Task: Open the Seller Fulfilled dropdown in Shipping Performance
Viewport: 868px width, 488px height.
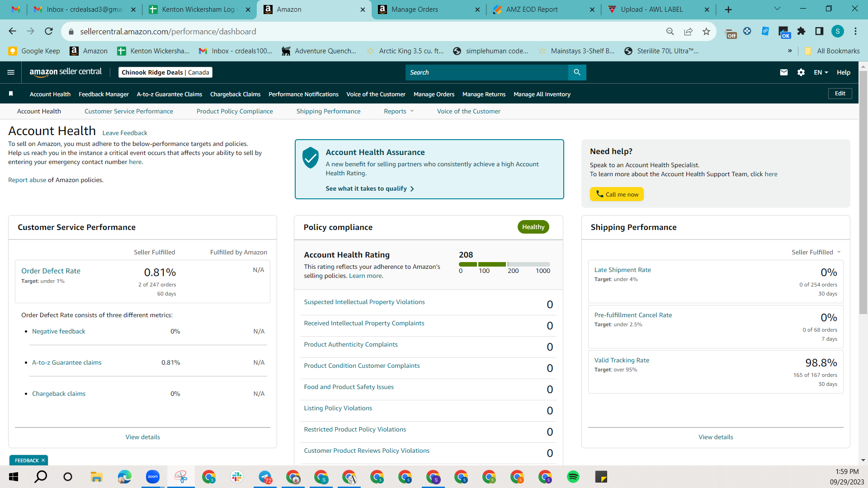Action: [x=816, y=252]
